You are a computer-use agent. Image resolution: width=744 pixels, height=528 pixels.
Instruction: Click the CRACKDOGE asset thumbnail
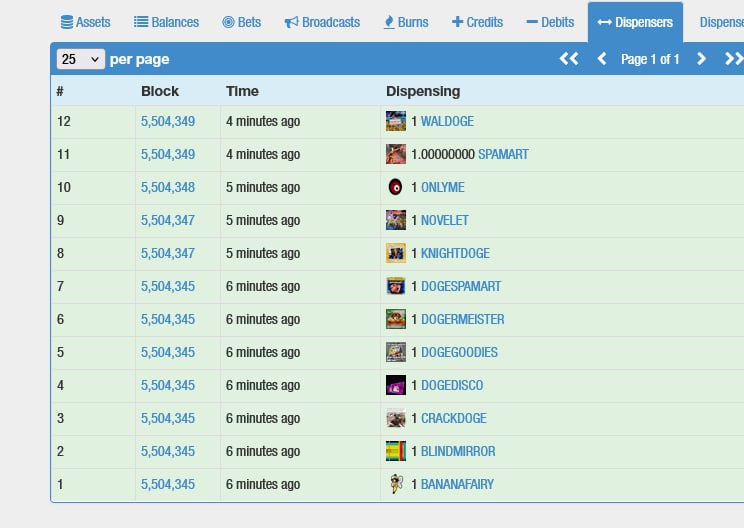[x=396, y=418]
